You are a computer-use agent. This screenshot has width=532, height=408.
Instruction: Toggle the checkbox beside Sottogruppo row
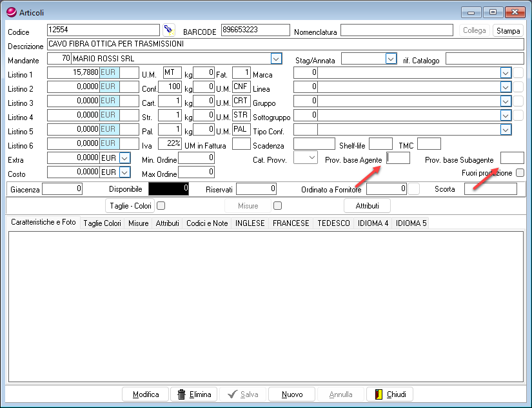point(518,115)
